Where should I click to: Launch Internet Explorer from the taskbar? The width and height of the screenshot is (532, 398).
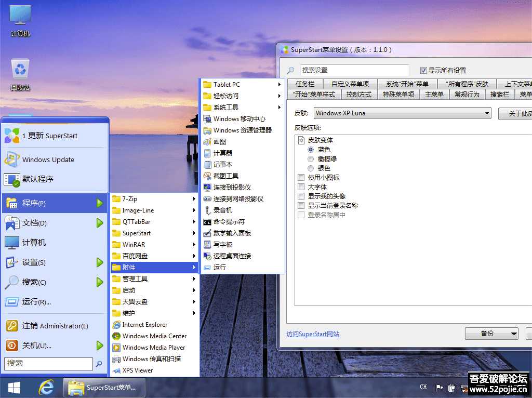pyautogui.click(x=46, y=388)
